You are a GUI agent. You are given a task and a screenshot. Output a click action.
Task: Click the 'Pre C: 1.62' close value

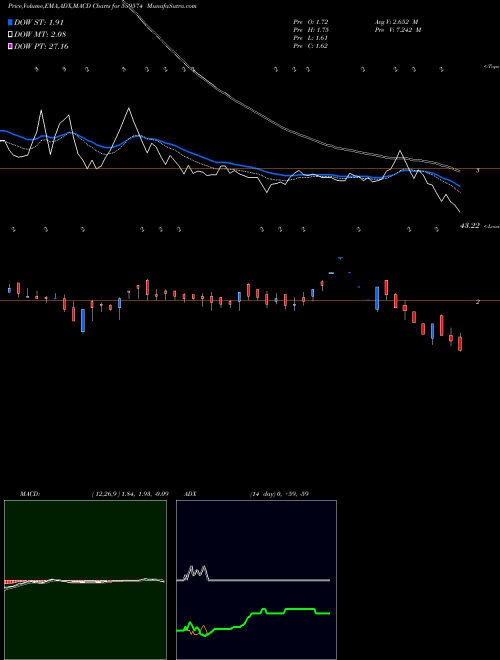[x=311, y=46]
